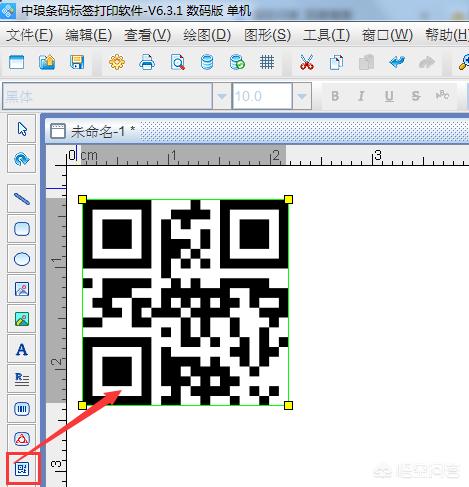The height and width of the screenshot is (487, 469).
Task: Open print preview with magnifier icon
Action: tap(177, 62)
